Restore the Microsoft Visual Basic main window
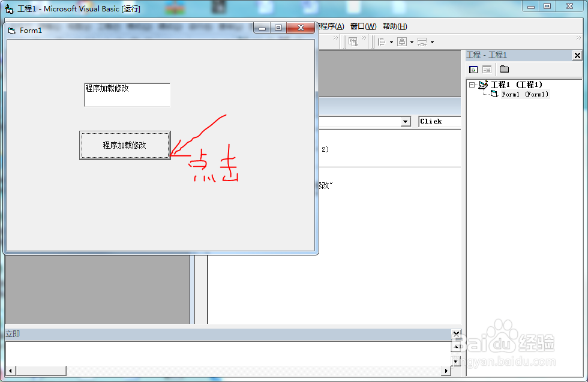The width and height of the screenshot is (588, 382). [547, 7]
